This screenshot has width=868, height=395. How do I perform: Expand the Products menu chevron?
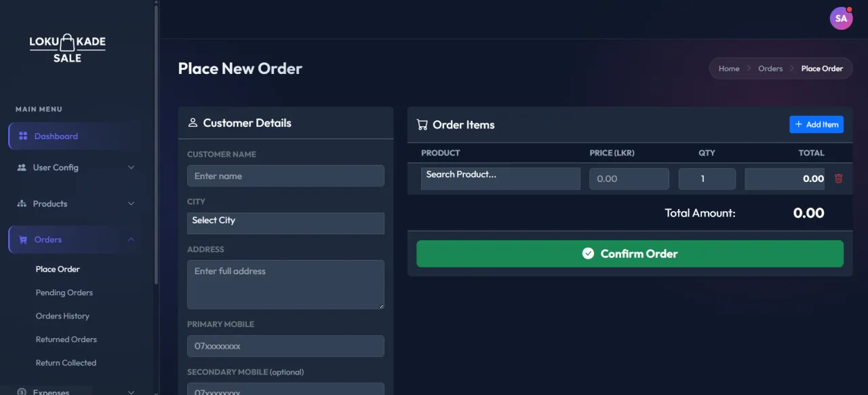coord(131,204)
